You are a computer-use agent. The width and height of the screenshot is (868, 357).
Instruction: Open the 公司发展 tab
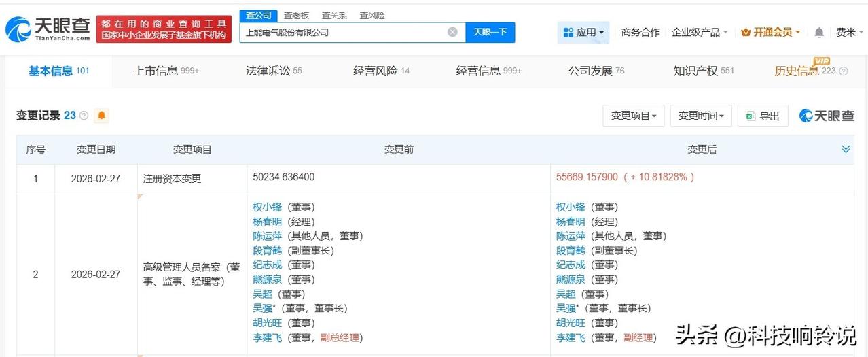pos(596,71)
